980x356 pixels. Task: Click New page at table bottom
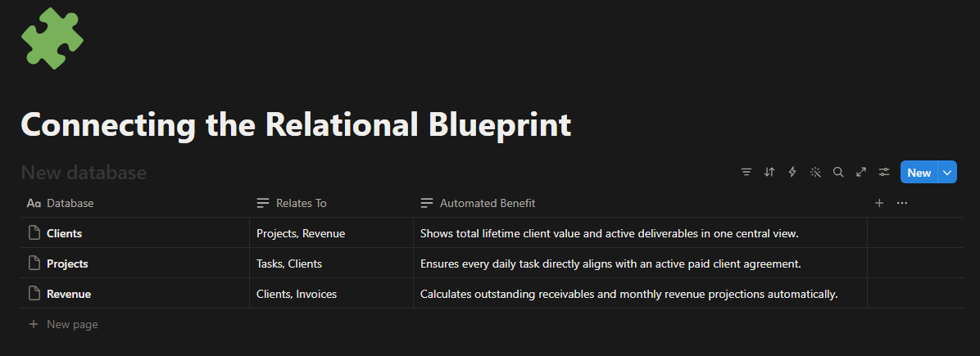(x=64, y=325)
